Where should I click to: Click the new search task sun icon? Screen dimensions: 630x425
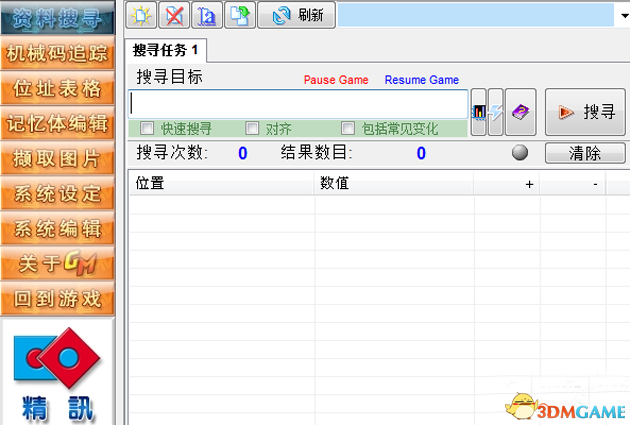[x=143, y=15]
